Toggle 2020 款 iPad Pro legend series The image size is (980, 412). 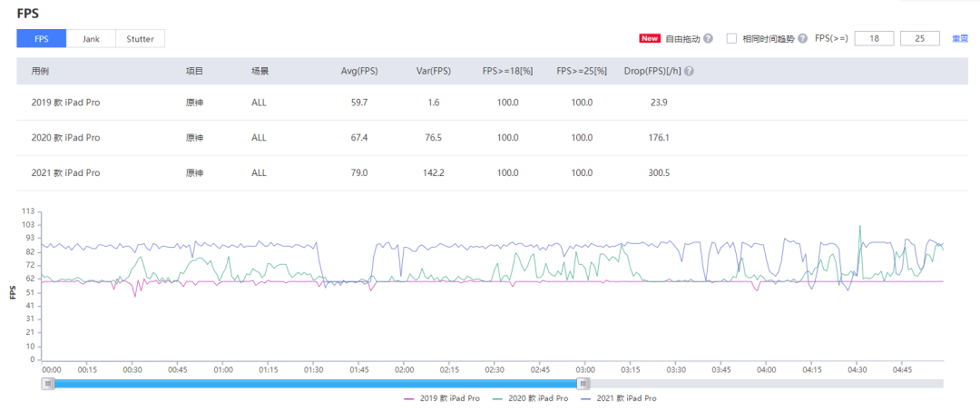point(531,398)
